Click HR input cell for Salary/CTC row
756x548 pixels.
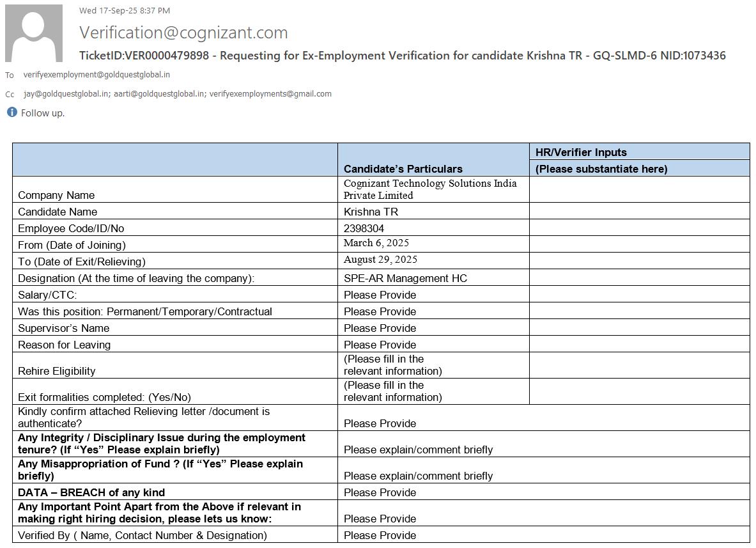tap(639, 294)
